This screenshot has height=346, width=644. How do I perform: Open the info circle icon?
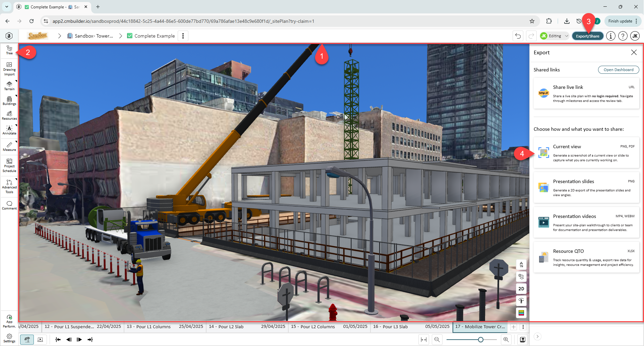coord(611,36)
